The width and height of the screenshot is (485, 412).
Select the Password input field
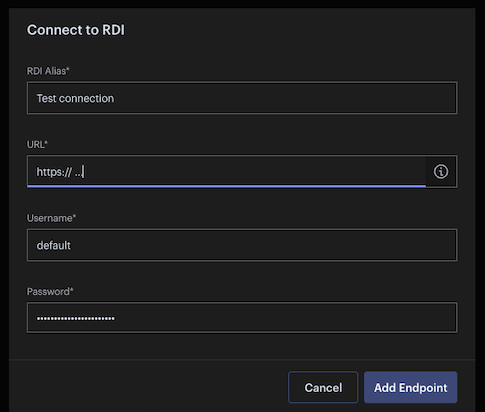tap(242, 318)
